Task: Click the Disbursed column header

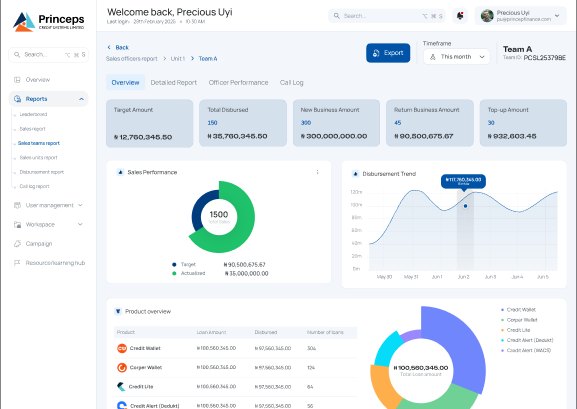Action: [266, 332]
